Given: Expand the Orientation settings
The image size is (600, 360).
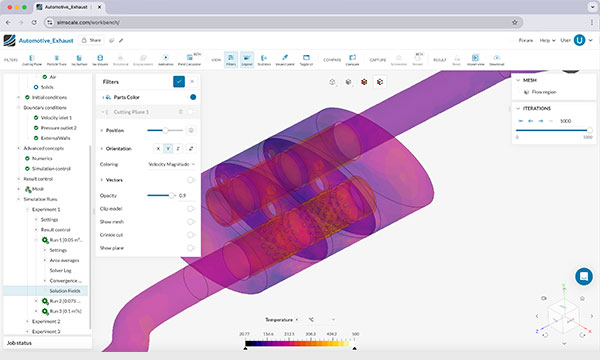Looking at the screenshot, I should coord(101,148).
